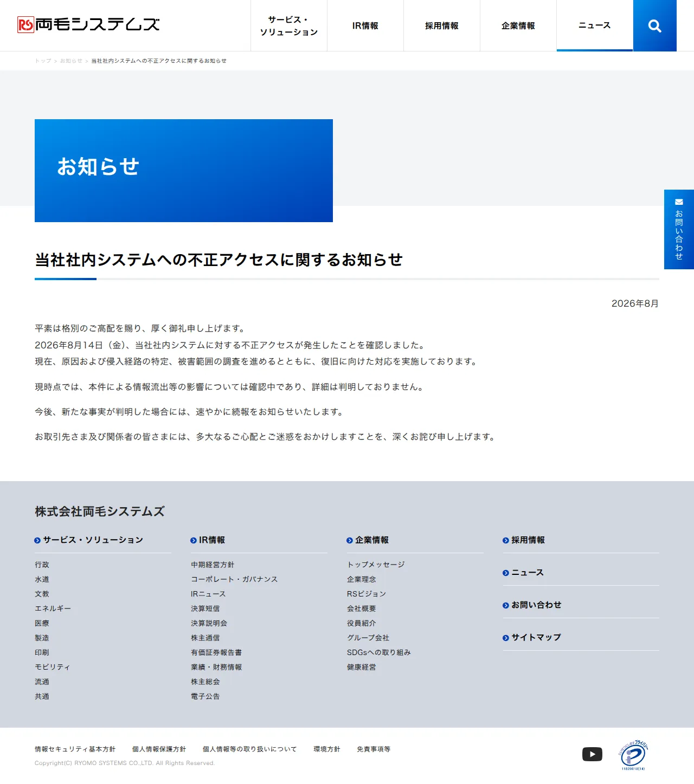Open 情報セキュリティ基本方針 at page bottom
Viewport: 694px width, 784px height.
coord(75,749)
